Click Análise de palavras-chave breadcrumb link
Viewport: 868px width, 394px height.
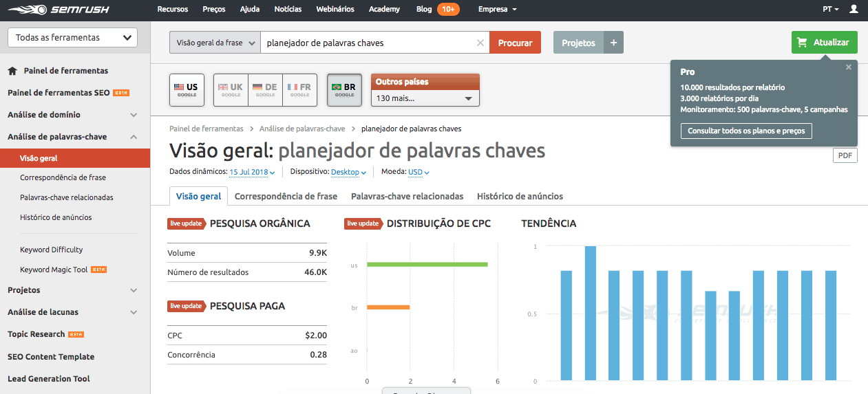point(302,129)
